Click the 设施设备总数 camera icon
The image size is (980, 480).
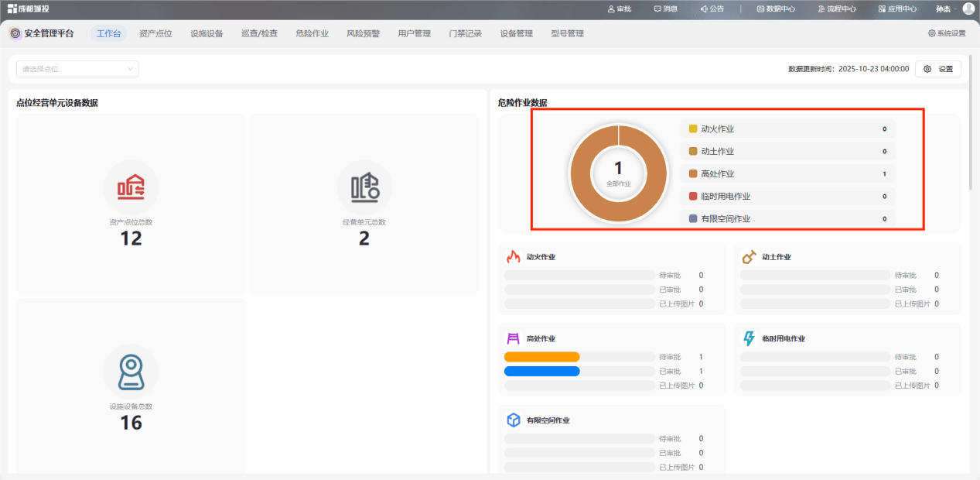pos(131,372)
